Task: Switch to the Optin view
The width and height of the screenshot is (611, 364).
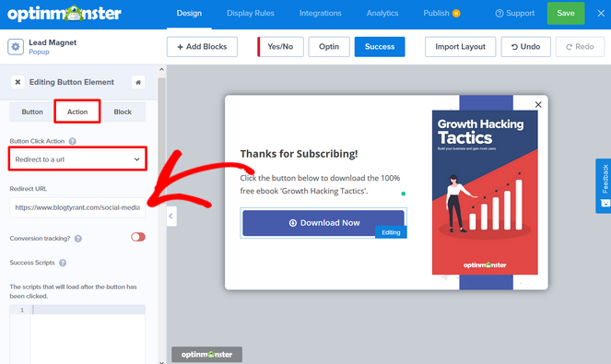Action: click(329, 47)
